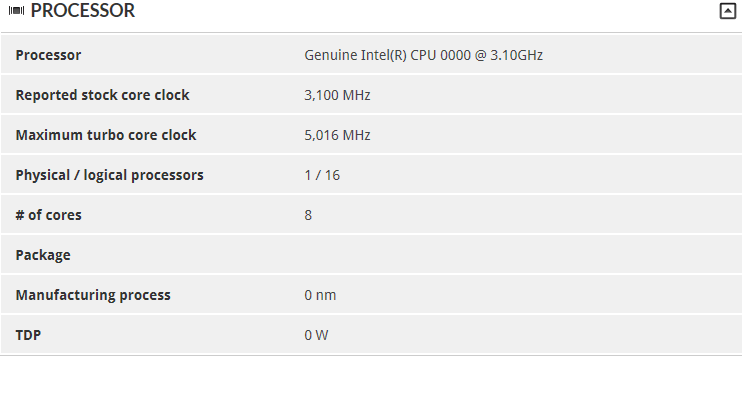Click the cores value 8

pyautogui.click(x=308, y=215)
